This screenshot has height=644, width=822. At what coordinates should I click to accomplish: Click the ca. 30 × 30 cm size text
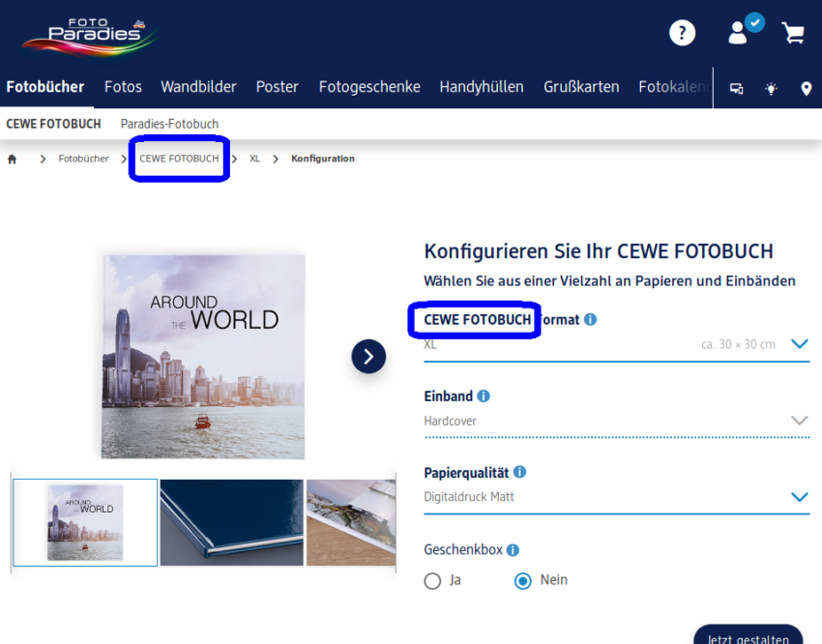click(738, 345)
